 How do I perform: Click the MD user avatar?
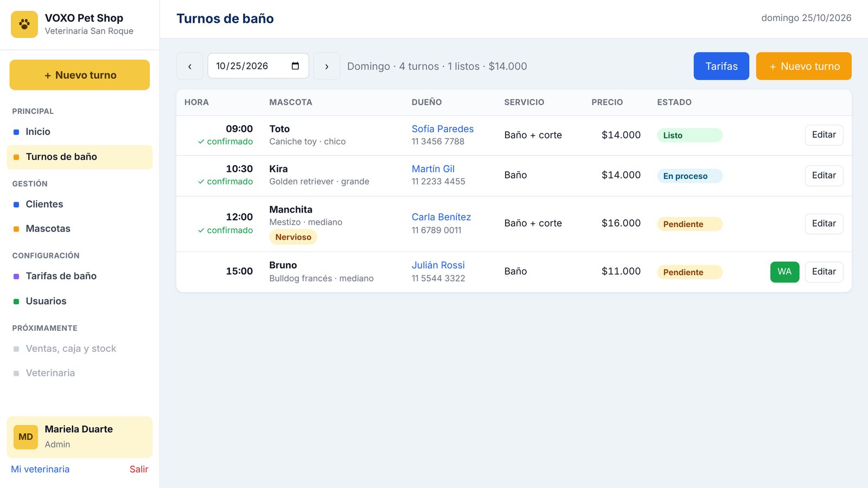click(25, 437)
